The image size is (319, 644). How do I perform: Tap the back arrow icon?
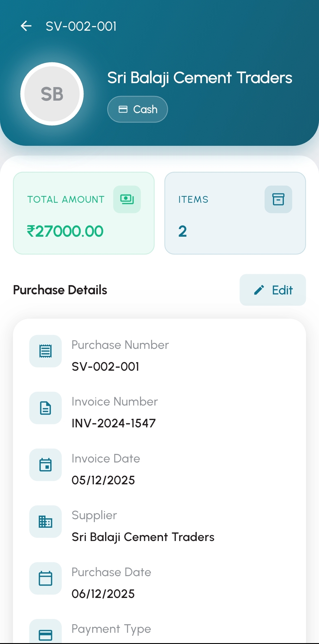click(26, 26)
